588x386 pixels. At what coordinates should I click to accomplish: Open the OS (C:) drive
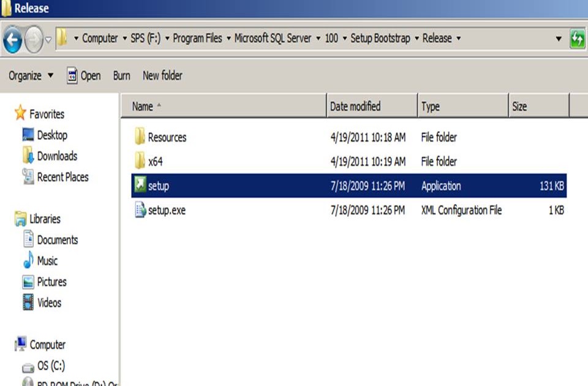51,366
